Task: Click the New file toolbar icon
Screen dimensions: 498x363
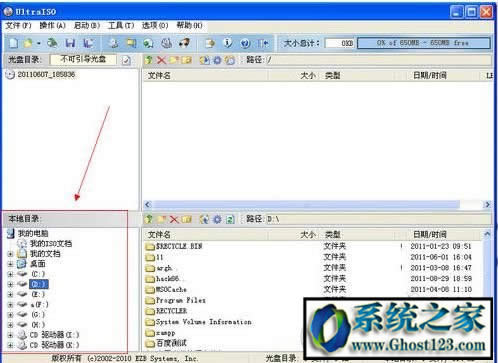Action: 14,43
